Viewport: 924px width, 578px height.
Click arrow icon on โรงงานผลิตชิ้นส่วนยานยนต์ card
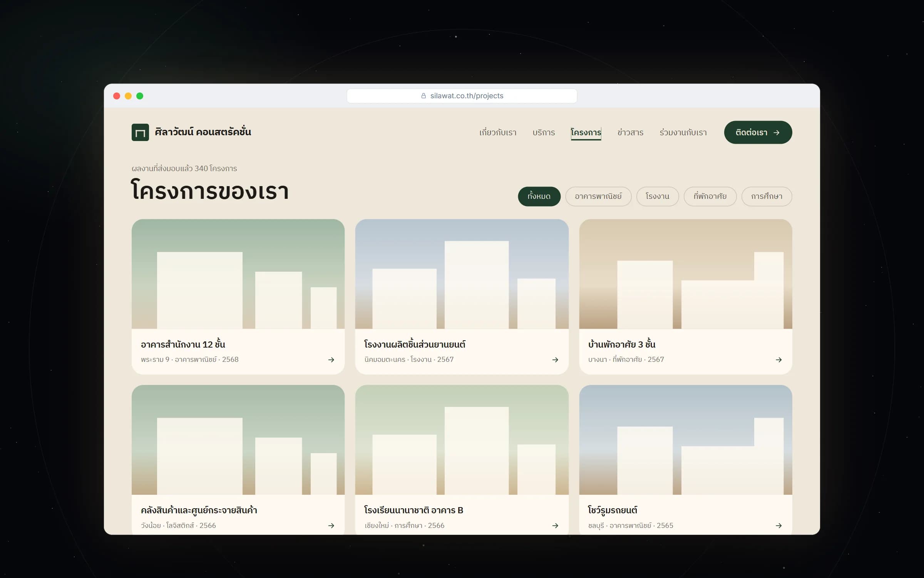click(x=555, y=360)
